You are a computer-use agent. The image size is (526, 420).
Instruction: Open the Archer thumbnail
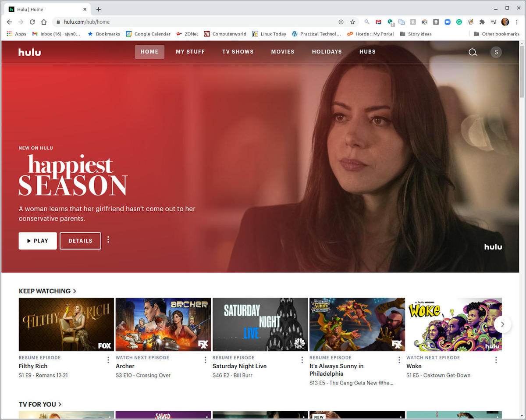(x=163, y=324)
